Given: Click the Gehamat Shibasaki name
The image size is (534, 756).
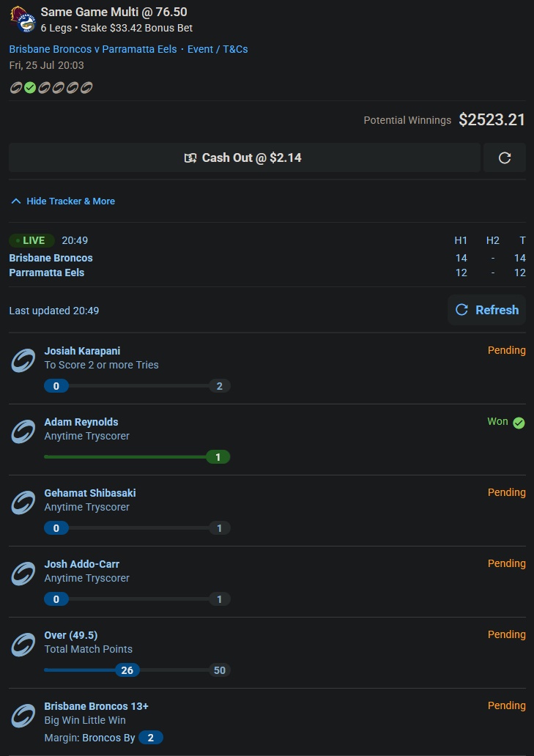Looking at the screenshot, I should pyautogui.click(x=90, y=493).
